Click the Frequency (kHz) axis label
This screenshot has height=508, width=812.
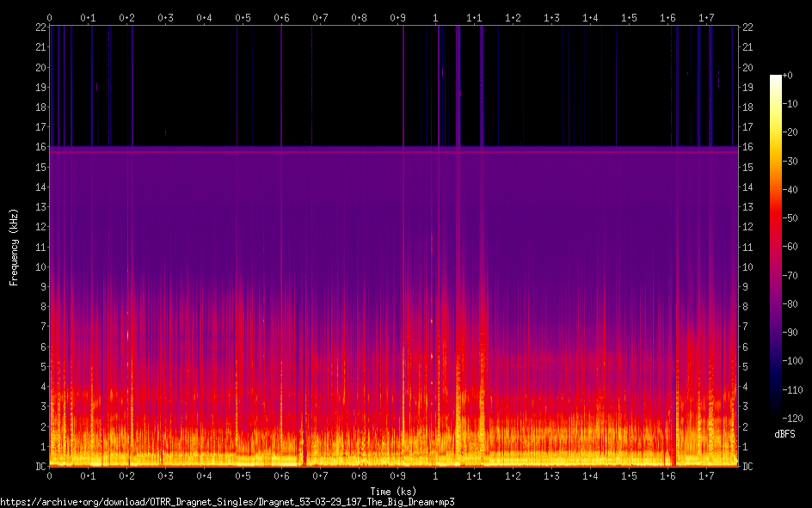point(14,247)
